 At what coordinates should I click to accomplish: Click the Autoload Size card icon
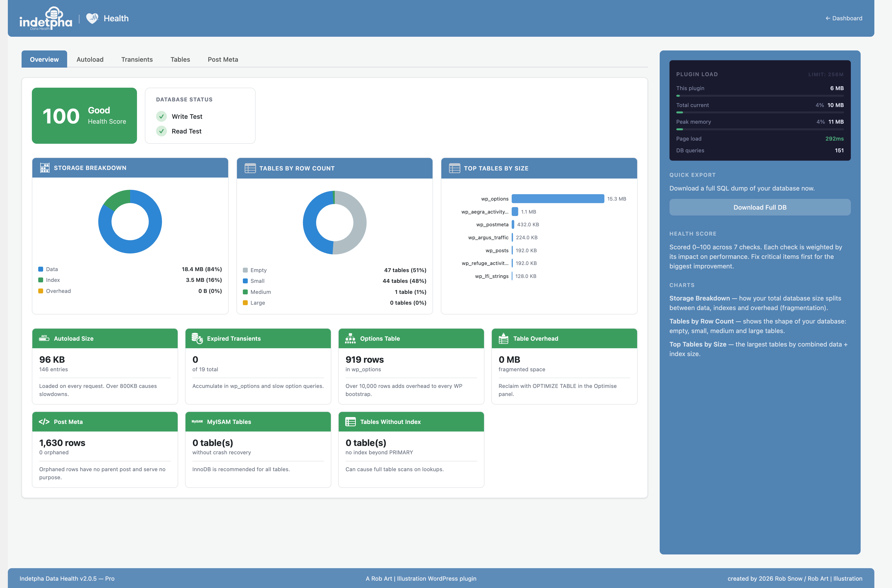click(x=44, y=338)
